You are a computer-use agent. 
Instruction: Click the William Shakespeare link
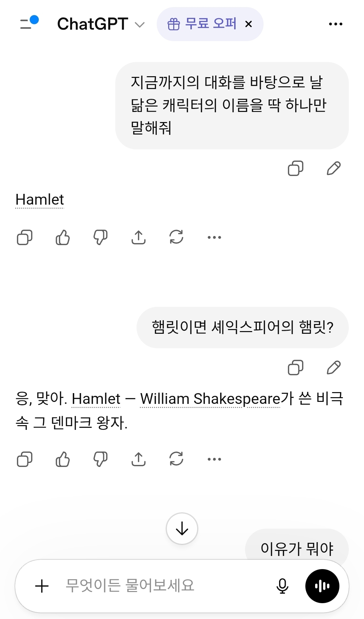210,399
